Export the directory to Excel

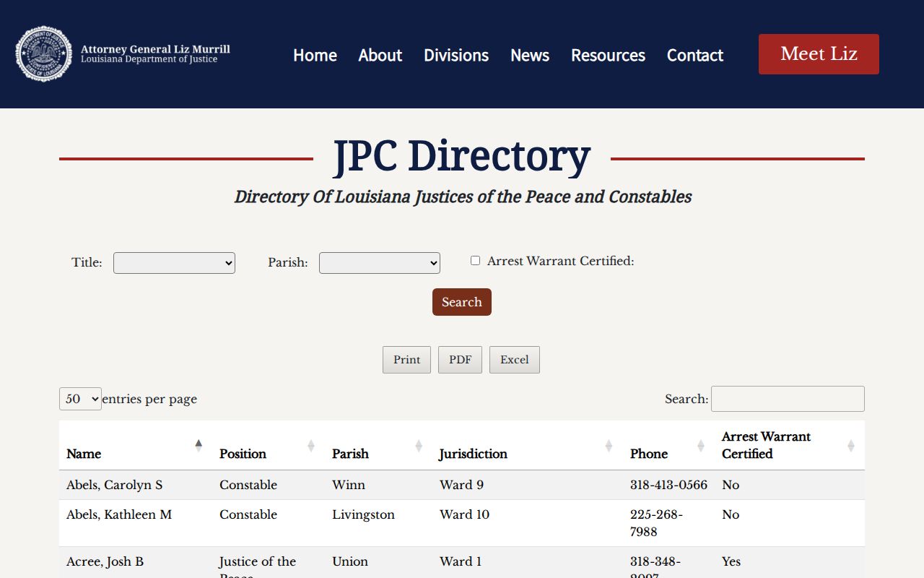[x=515, y=360]
